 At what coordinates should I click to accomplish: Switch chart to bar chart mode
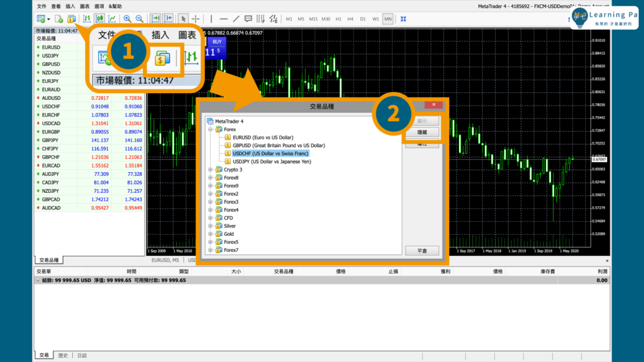point(87,19)
